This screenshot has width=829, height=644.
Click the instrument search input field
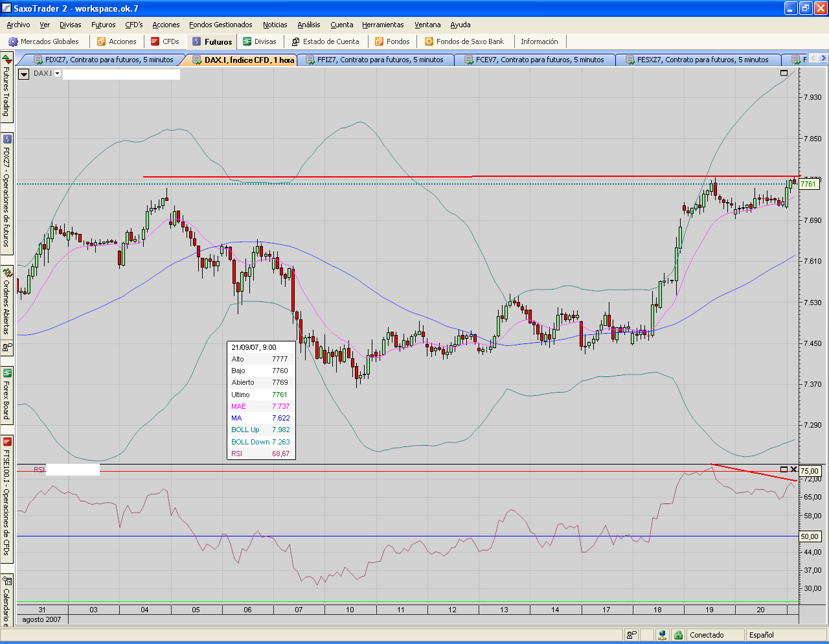tap(121, 74)
